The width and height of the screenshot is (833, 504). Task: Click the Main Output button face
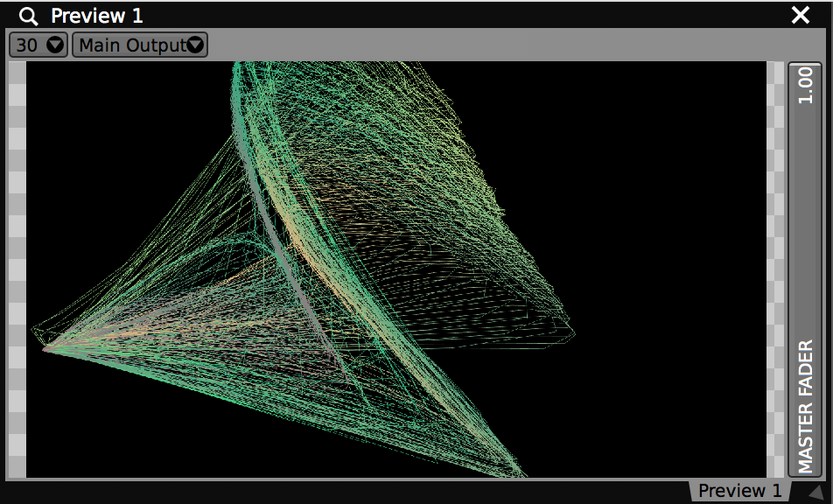131,45
